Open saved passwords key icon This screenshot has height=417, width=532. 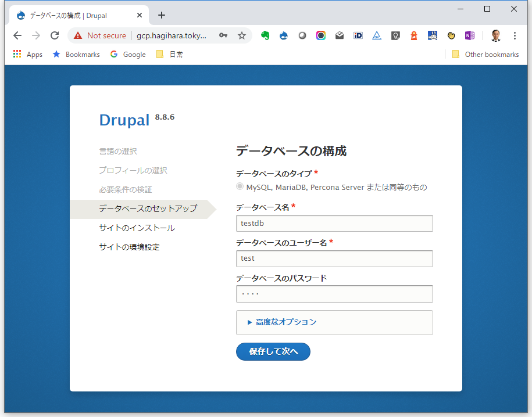223,35
